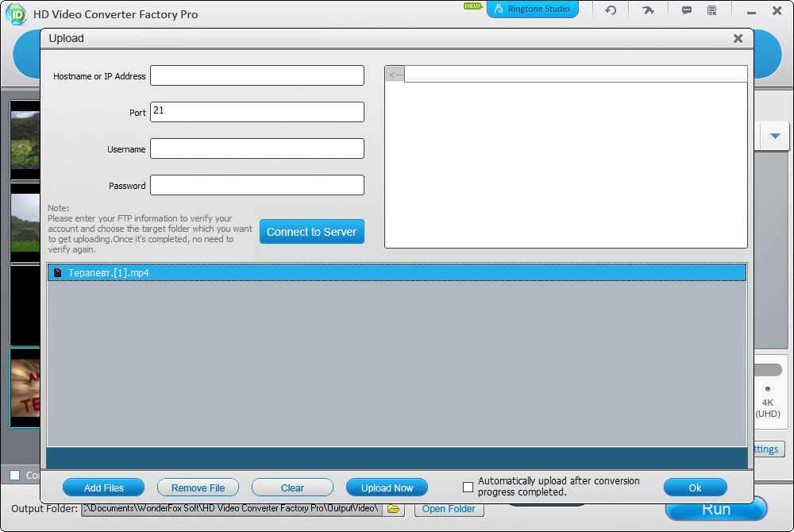
Task: Focus the Hostname or IP Address field
Action: point(256,75)
